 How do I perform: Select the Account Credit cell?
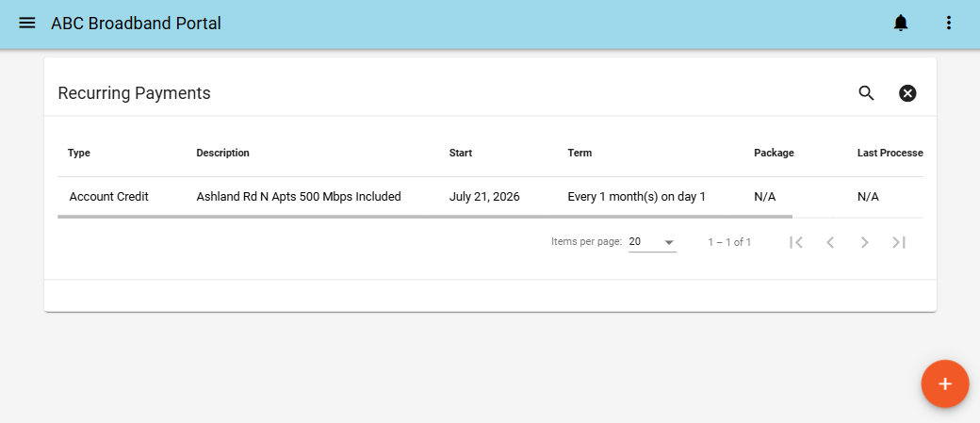(x=108, y=197)
